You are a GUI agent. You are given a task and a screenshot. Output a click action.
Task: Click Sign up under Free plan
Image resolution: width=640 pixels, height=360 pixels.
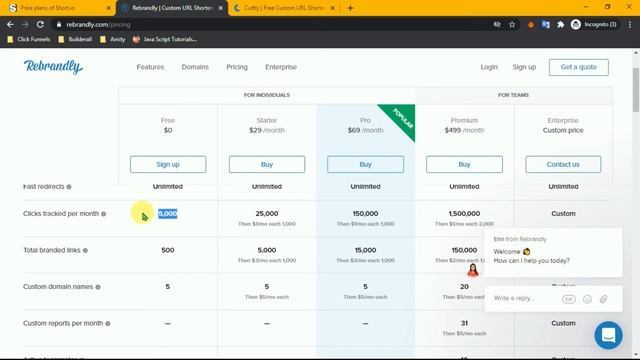click(x=168, y=164)
